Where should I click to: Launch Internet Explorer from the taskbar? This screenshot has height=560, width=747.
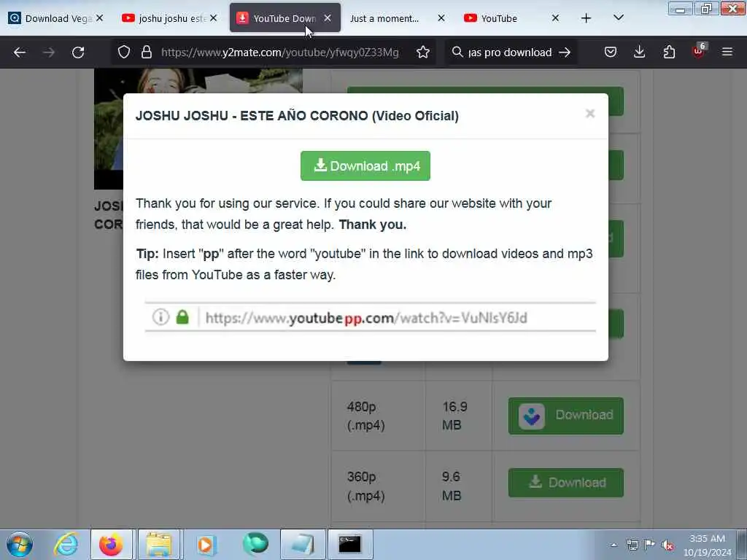point(66,544)
